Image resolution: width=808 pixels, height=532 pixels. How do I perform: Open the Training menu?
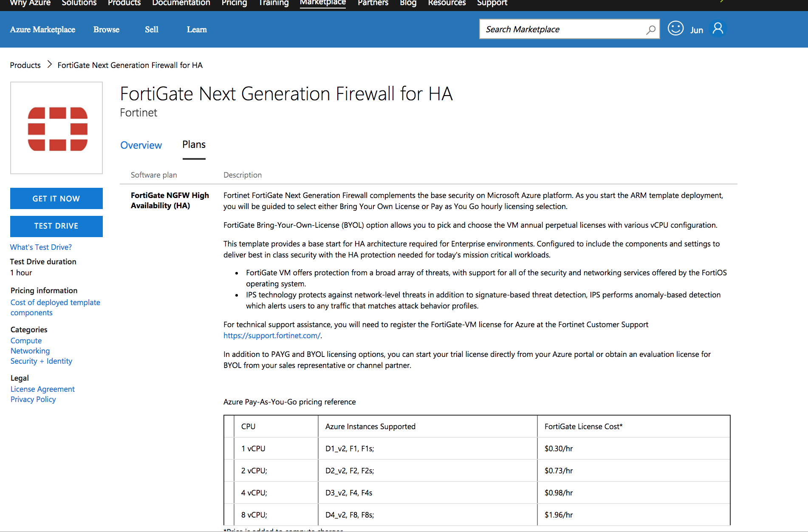coord(274,3)
